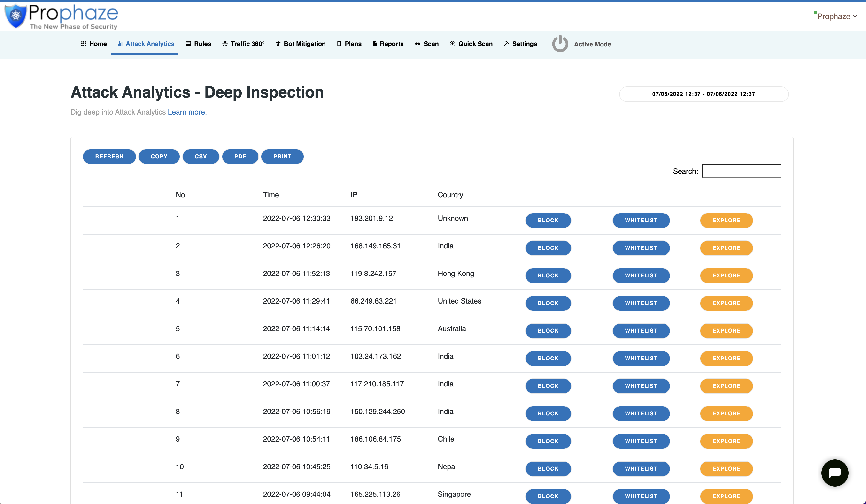Screen dimensions: 866x504
Task: Explore the Australia attack entry
Action: click(x=726, y=331)
